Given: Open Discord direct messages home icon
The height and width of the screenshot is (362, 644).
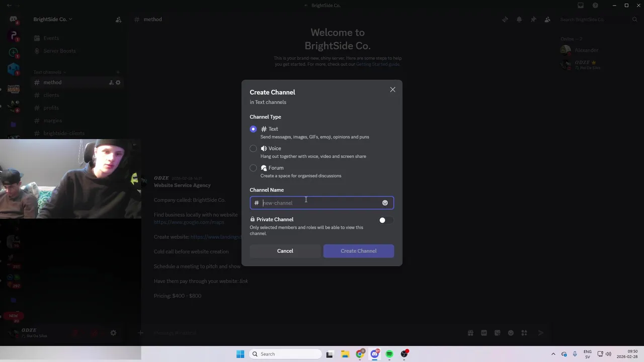Looking at the screenshot, I should click(x=14, y=20).
